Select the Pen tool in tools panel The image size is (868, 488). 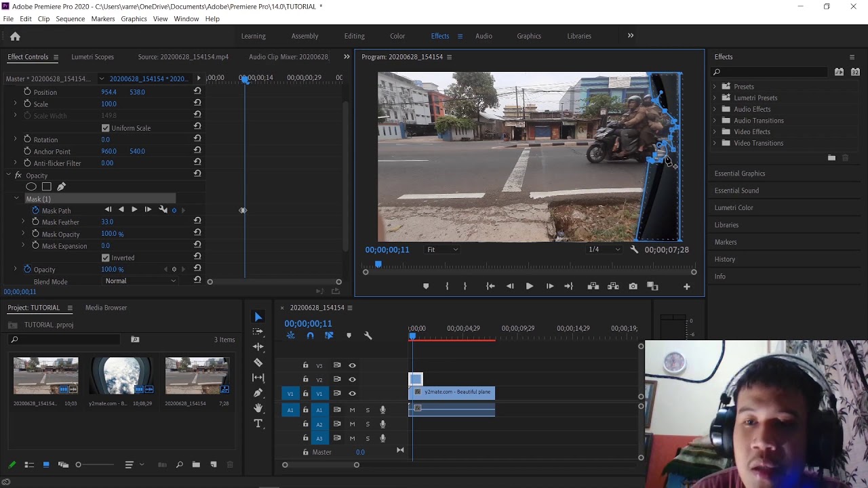258,392
